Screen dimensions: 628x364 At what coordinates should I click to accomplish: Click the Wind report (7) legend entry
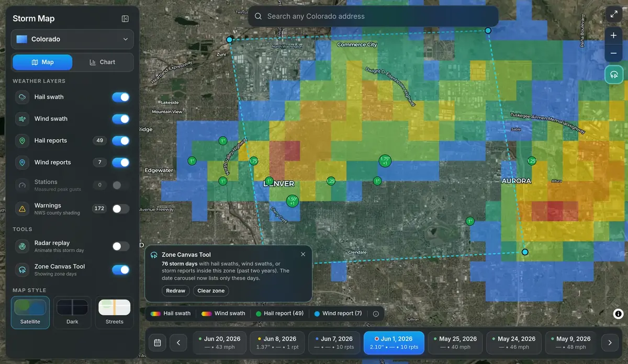point(338,314)
